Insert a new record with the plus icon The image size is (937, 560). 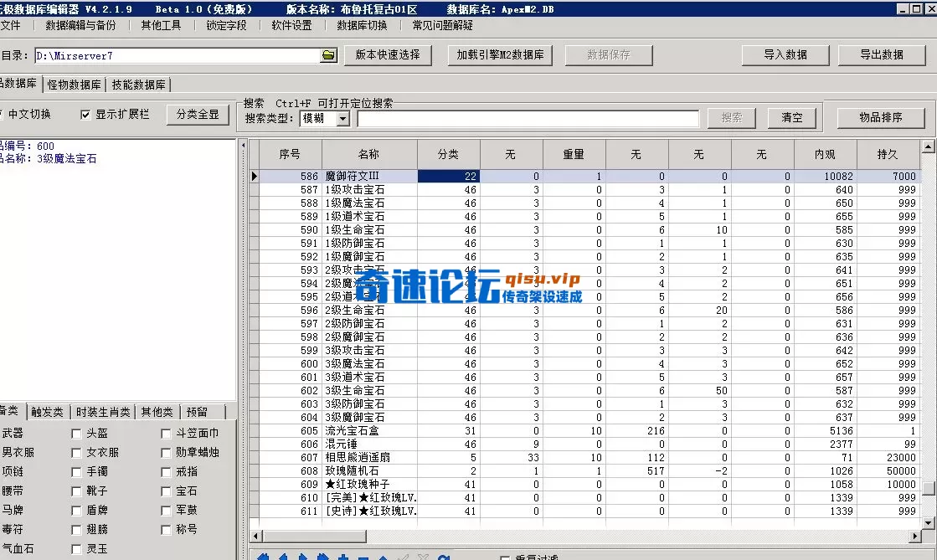(x=345, y=555)
